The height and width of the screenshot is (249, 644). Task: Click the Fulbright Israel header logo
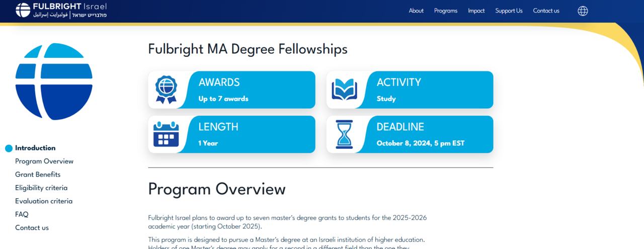[x=61, y=10]
